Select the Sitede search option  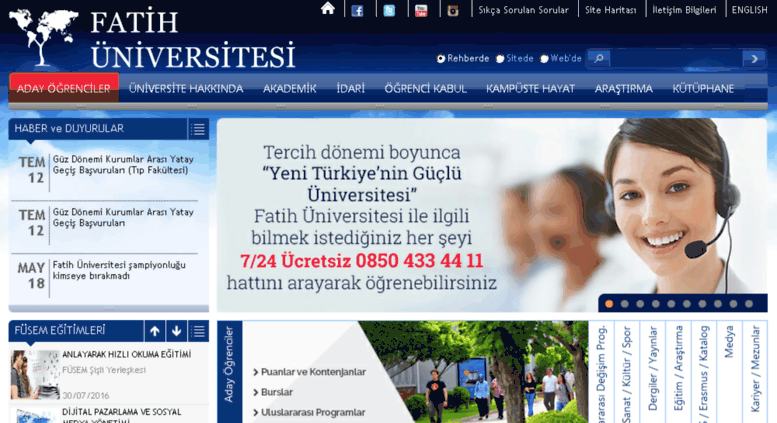click(500, 59)
